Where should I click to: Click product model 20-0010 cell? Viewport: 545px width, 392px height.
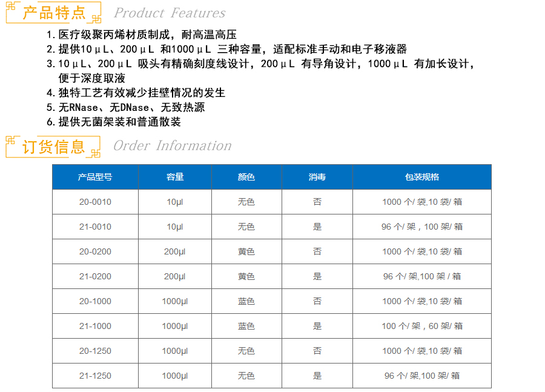point(95,202)
